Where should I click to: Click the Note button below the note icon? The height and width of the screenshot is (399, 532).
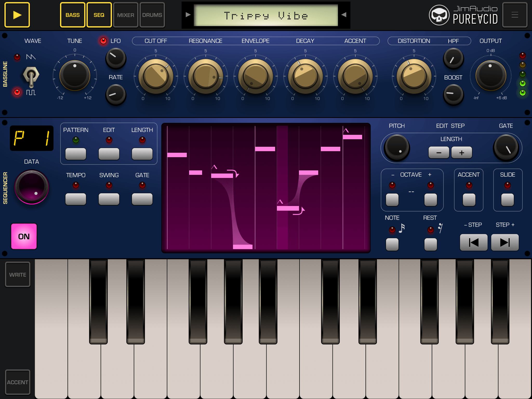[392, 244]
